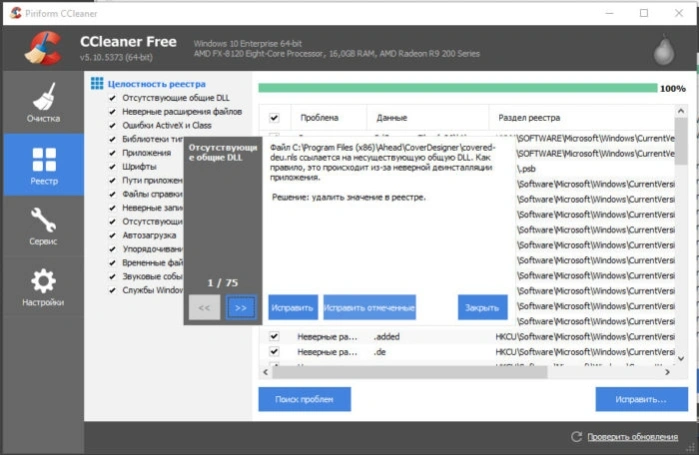This screenshot has width=699, height=455.
Task: Go to previous issue with << button
Action: pos(204,307)
